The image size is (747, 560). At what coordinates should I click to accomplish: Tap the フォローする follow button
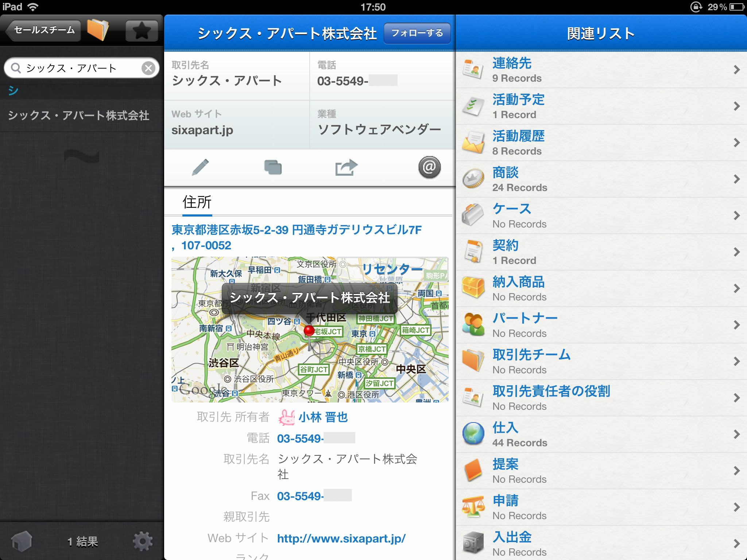[x=417, y=33]
